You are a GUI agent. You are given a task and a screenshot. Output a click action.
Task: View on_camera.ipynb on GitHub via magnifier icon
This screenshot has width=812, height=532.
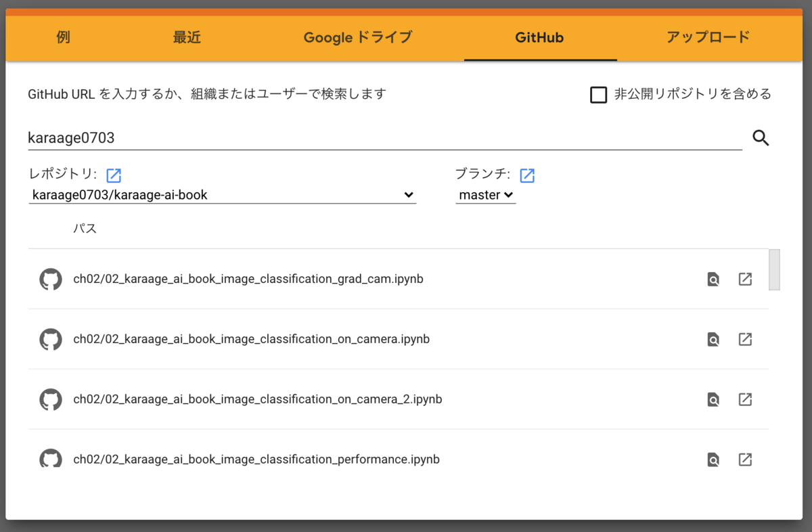click(713, 339)
